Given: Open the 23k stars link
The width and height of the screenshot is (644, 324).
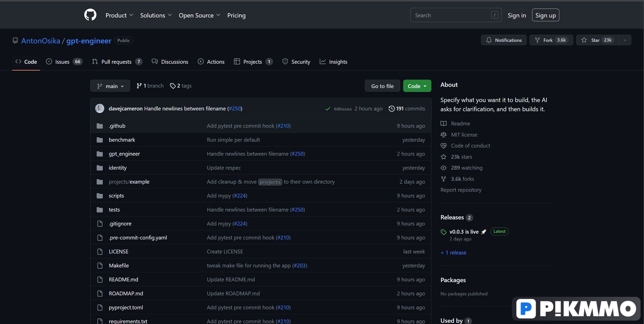Looking at the screenshot, I should click(461, 157).
